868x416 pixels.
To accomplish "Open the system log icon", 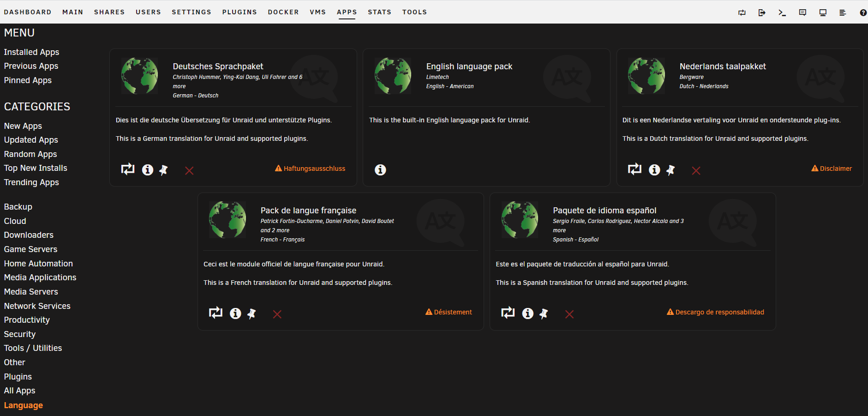I will pyautogui.click(x=843, y=12).
